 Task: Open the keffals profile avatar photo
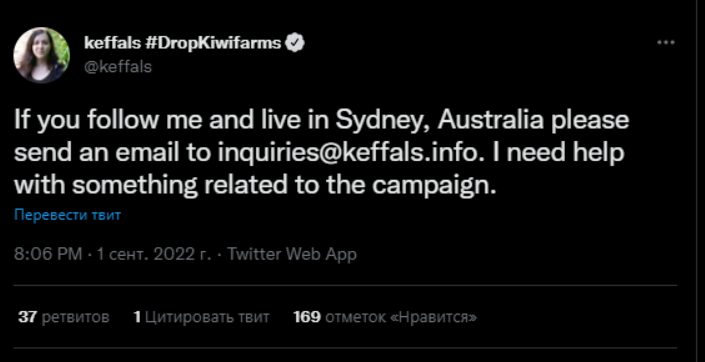click(x=41, y=55)
